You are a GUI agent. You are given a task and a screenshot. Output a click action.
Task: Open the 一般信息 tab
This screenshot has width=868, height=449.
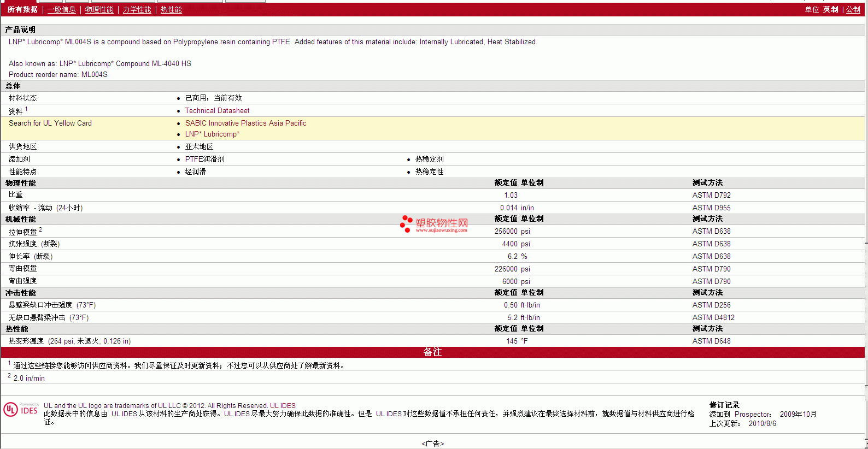(62, 10)
